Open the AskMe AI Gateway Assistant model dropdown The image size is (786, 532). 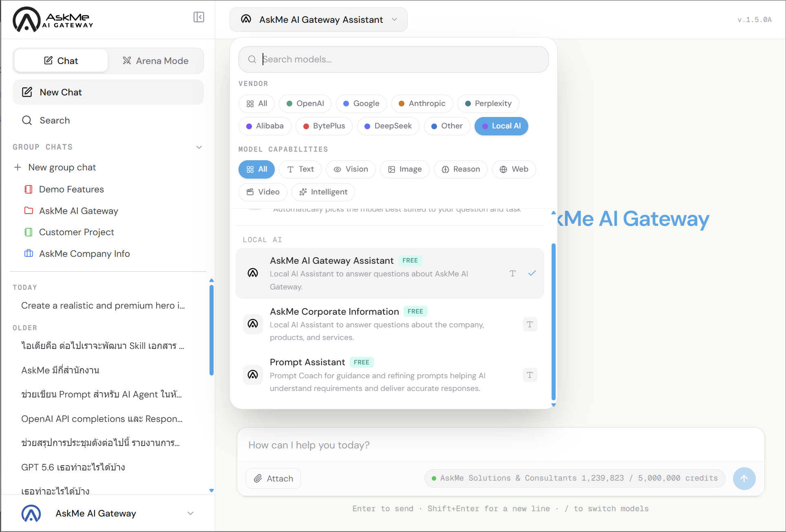(x=318, y=20)
